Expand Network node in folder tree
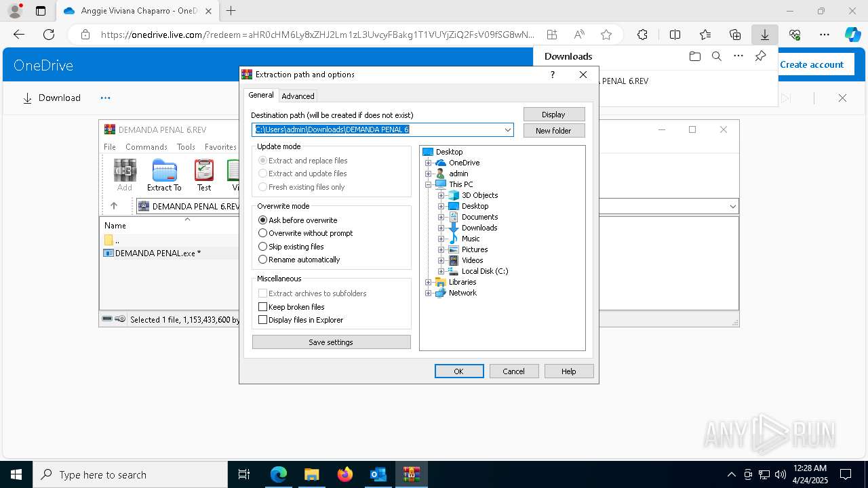Viewport: 868px width, 488px height. coord(428,293)
